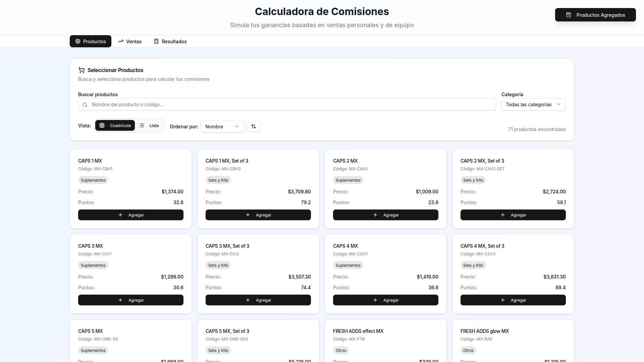Click the shopping bag icon in Productos Agregados

tap(568, 15)
